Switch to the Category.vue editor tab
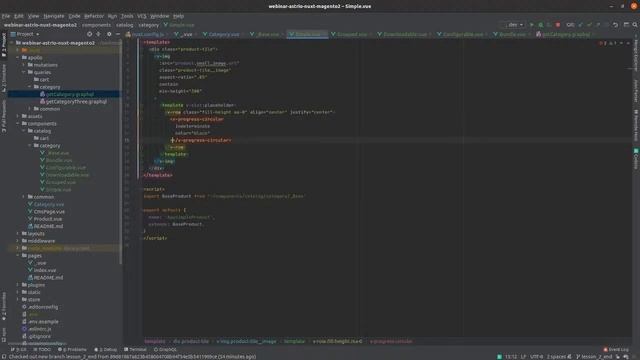This screenshot has height=360, width=640. click(x=222, y=34)
